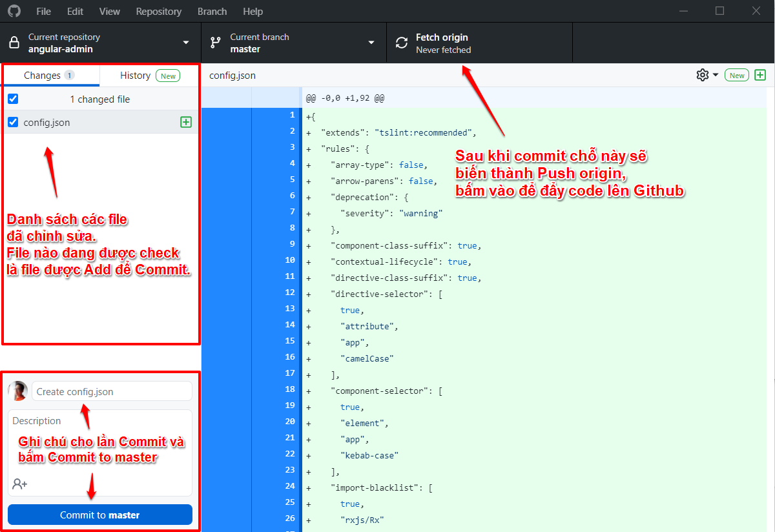Click the "contextual-lifecycle": true line

point(401,261)
